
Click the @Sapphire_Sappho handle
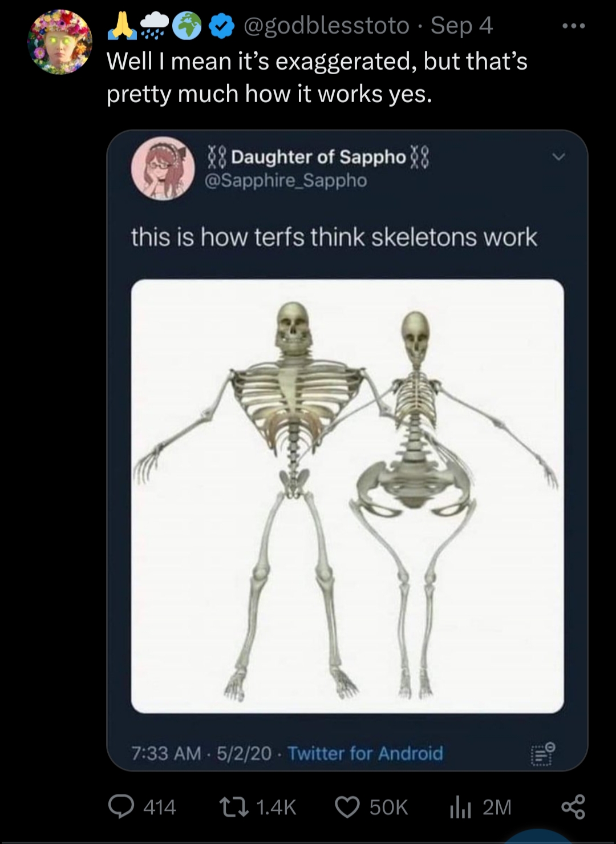click(x=286, y=180)
